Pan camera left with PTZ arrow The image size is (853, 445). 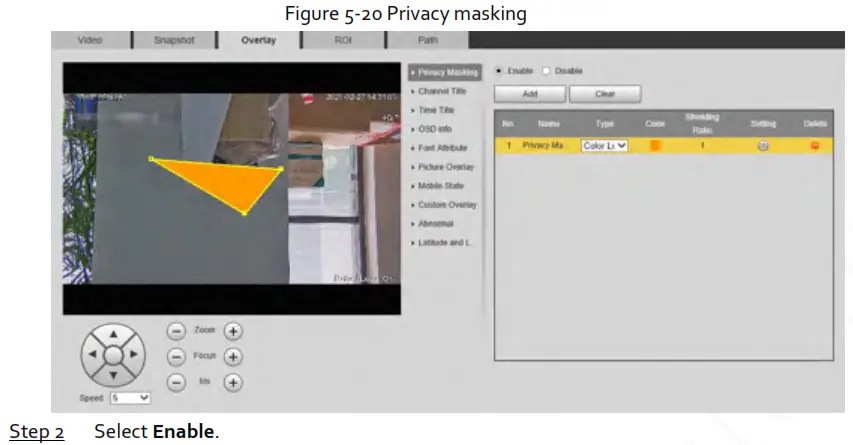[x=92, y=355]
